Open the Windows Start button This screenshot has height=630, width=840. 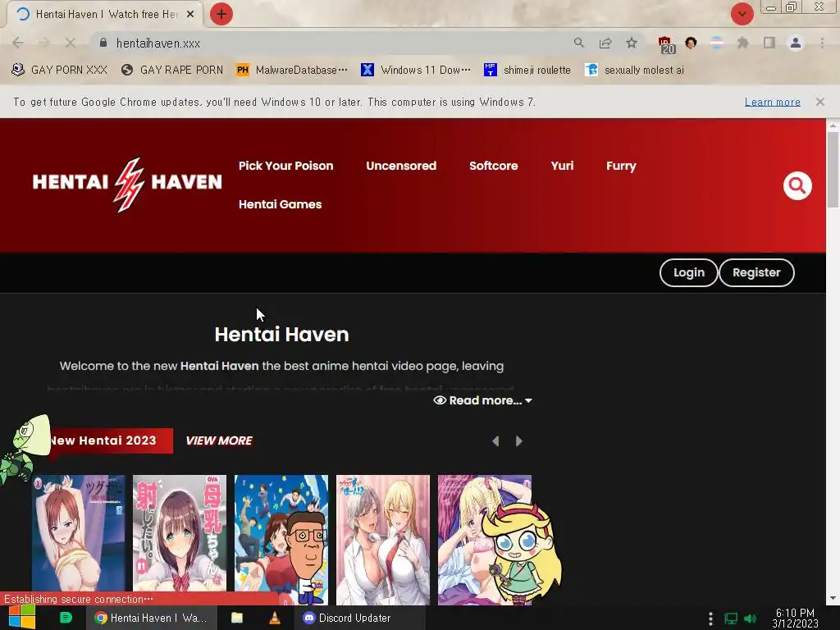tap(22, 618)
